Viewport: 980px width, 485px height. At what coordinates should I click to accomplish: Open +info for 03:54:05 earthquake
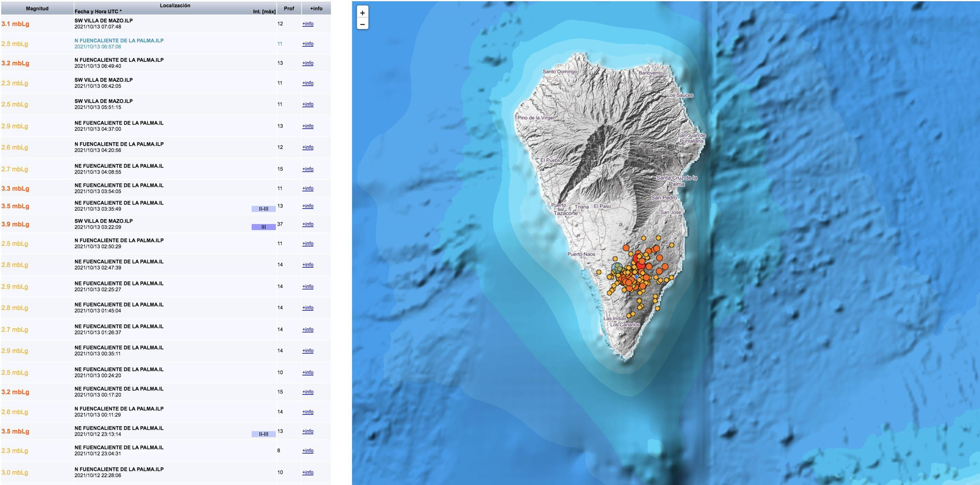point(308,189)
